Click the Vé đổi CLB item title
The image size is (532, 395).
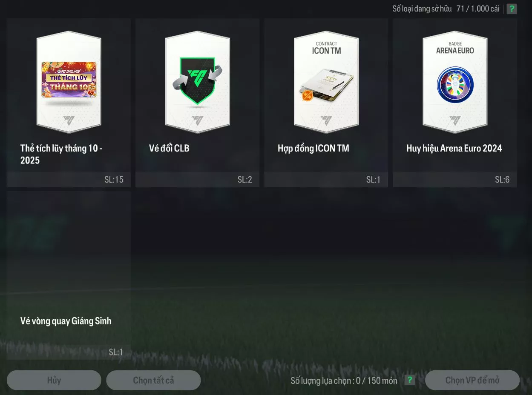169,148
